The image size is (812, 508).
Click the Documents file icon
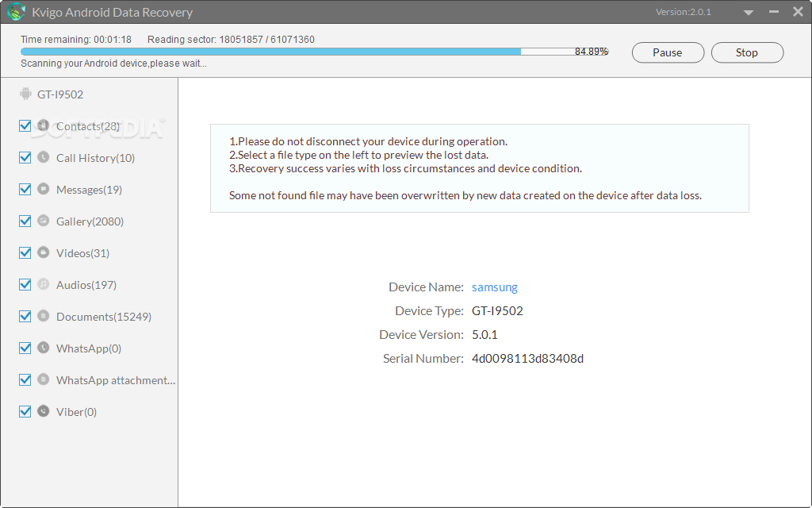[x=44, y=316]
